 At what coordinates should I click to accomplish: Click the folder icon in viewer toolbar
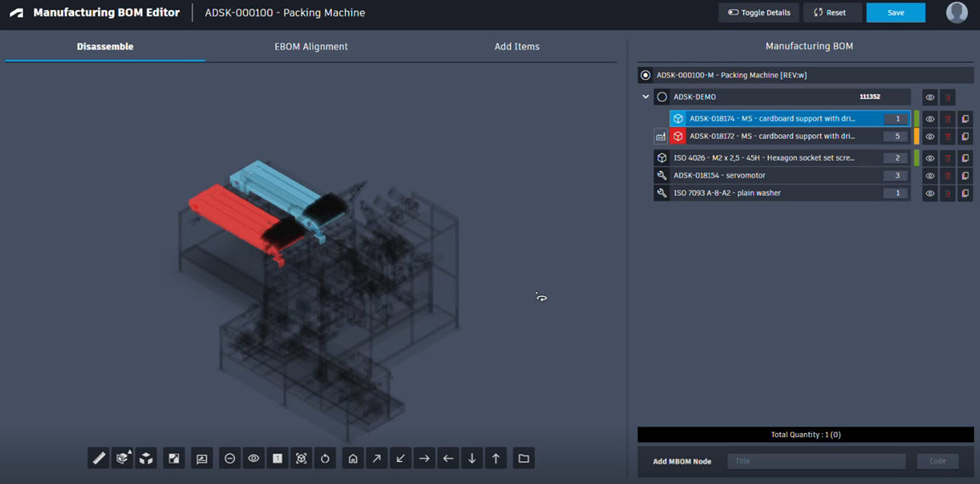coord(524,458)
